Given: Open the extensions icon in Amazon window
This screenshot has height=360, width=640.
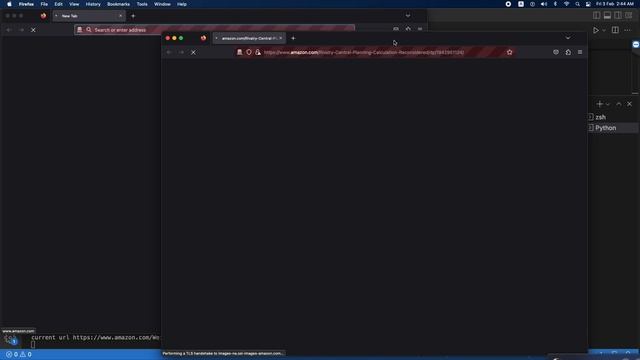Looking at the screenshot, I should 568,52.
